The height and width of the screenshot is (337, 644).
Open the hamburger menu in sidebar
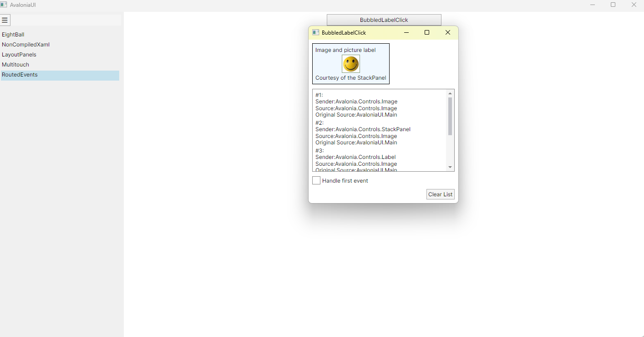pos(5,20)
